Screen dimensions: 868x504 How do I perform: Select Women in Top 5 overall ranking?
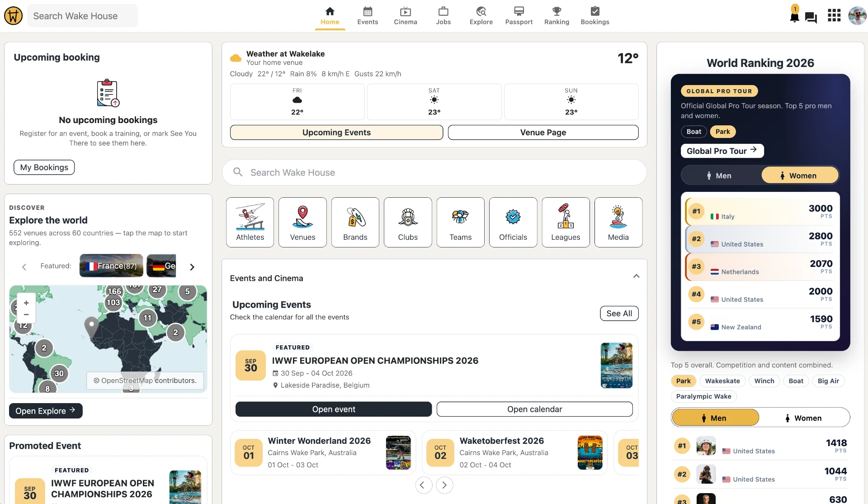point(804,418)
